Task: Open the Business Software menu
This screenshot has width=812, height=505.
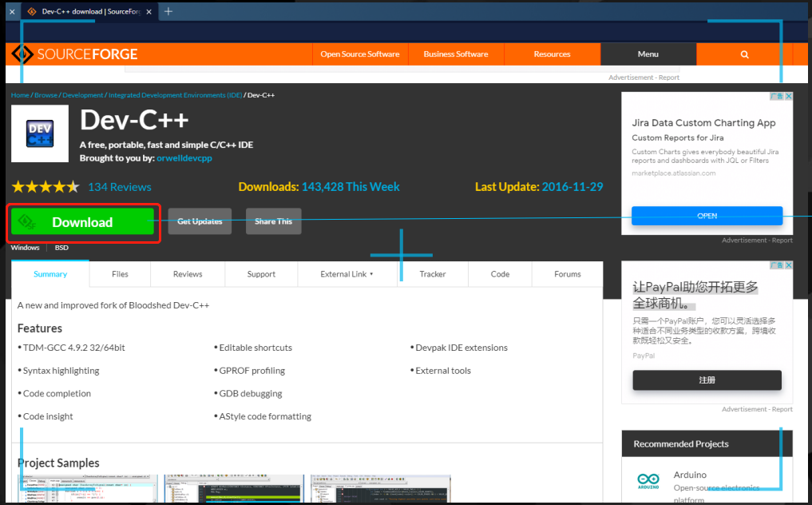Action: (x=456, y=54)
